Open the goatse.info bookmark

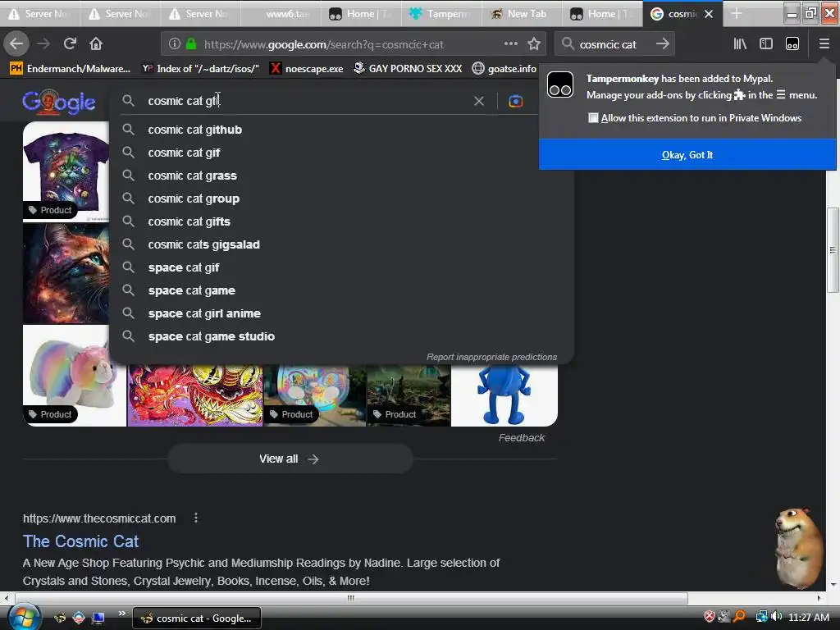504,69
